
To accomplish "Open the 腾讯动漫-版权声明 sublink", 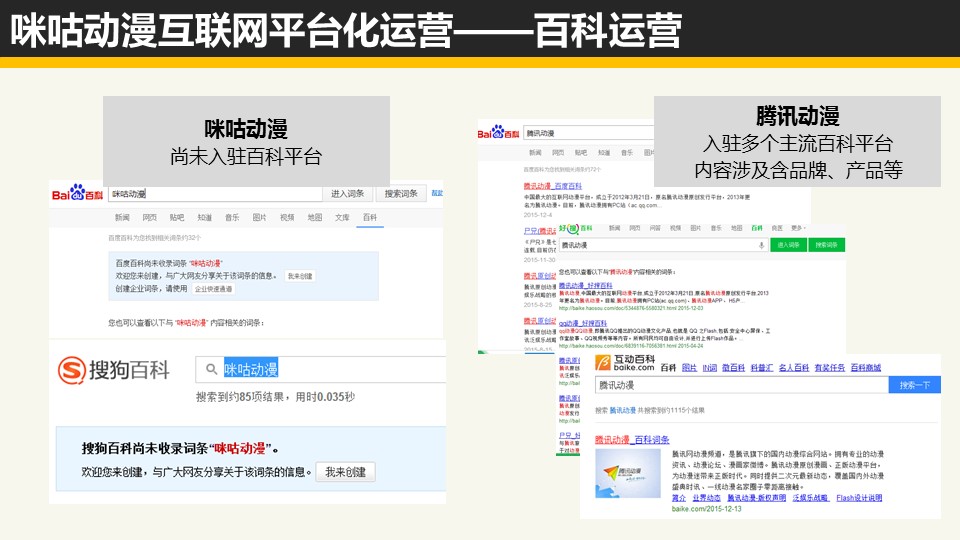I will (x=756, y=498).
